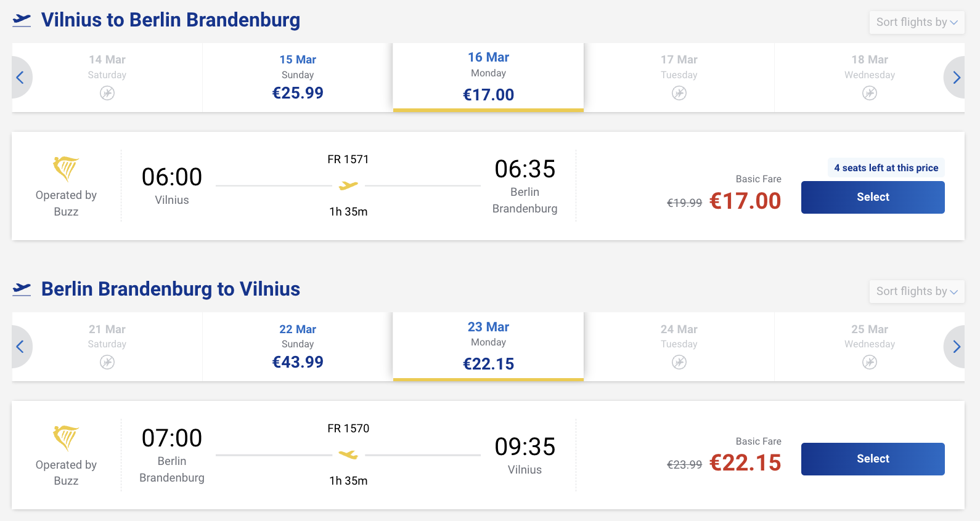Screen dimensions: 980x521
Task: Click the Ryanair harp logo on flight FR 1571
Action: [x=66, y=168]
